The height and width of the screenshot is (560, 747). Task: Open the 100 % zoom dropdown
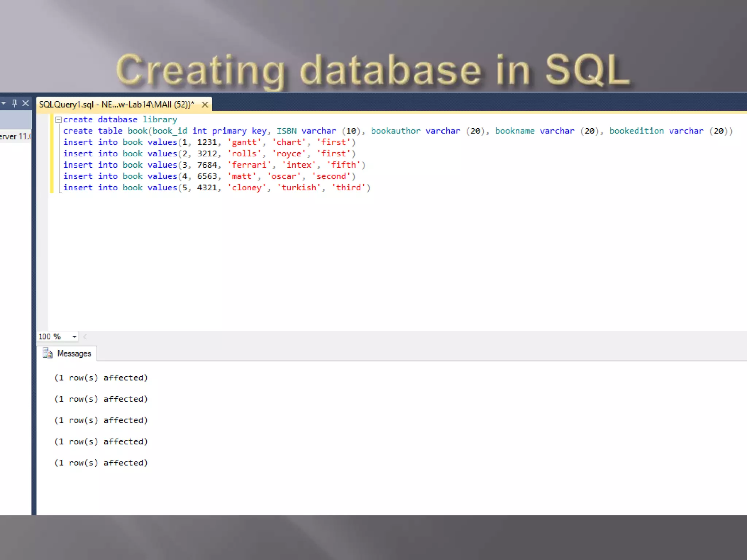pyautogui.click(x=74, y=337)
